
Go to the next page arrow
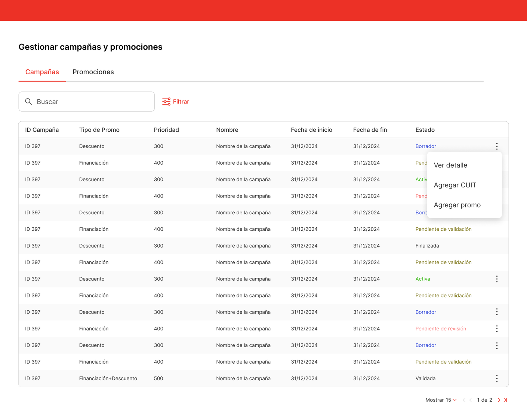click(x=499, y=400)
